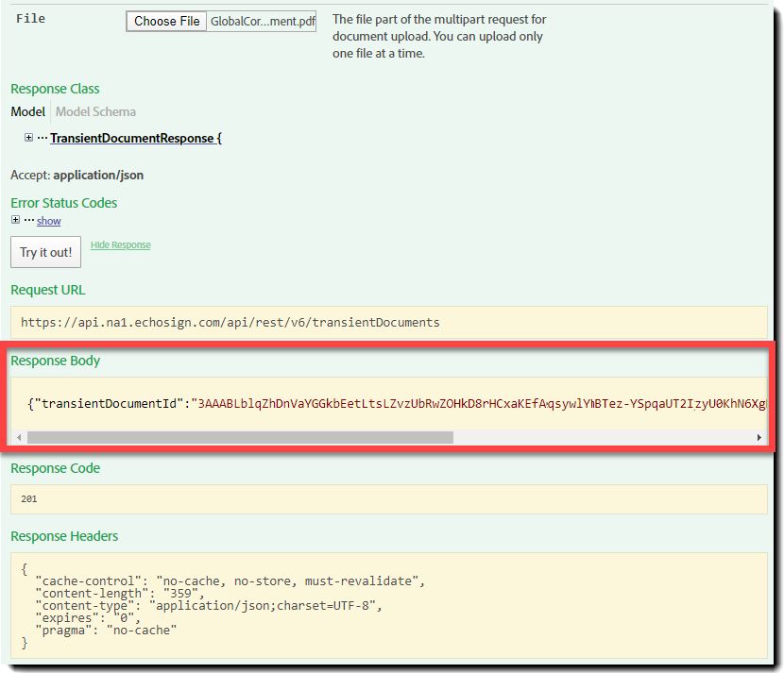784x673 pixels.
Task: Click the left arrow of the response scrollbar
Action: point(19,438)
